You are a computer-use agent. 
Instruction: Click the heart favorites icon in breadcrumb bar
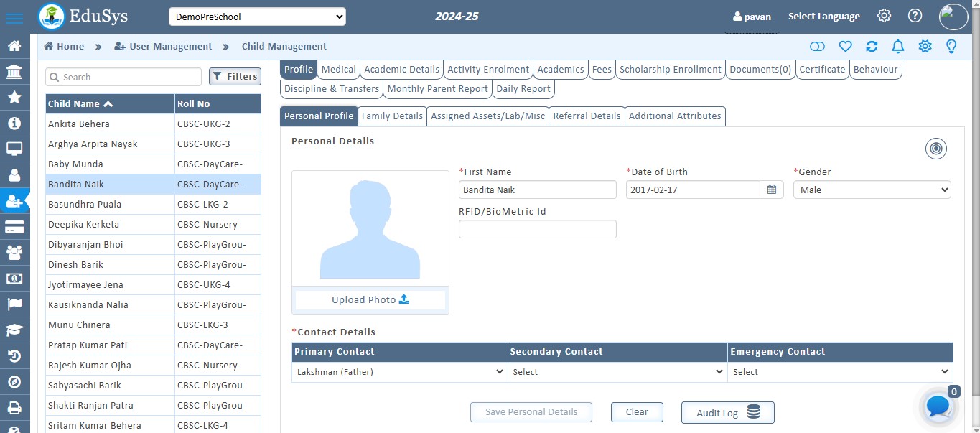point(845,47)
